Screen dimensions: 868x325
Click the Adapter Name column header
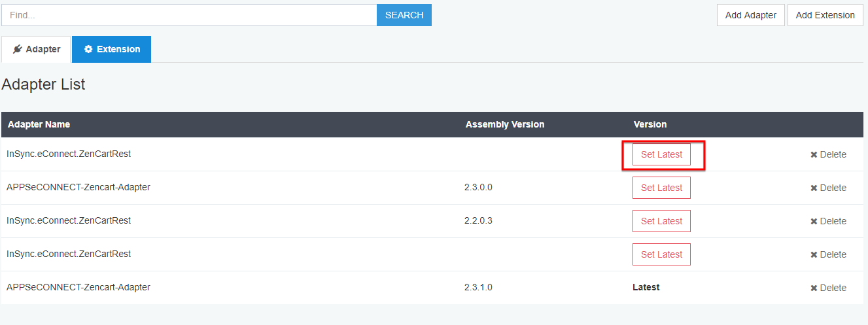pyautogui.click(x=39, y=124)
